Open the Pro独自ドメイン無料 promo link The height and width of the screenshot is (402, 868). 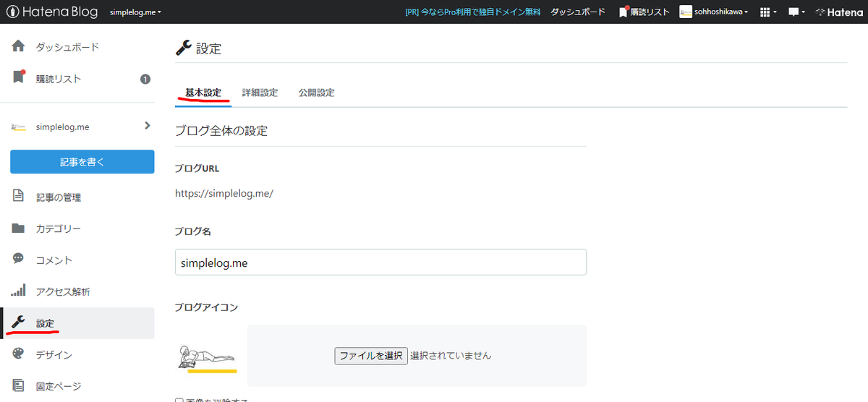point(473,12)
